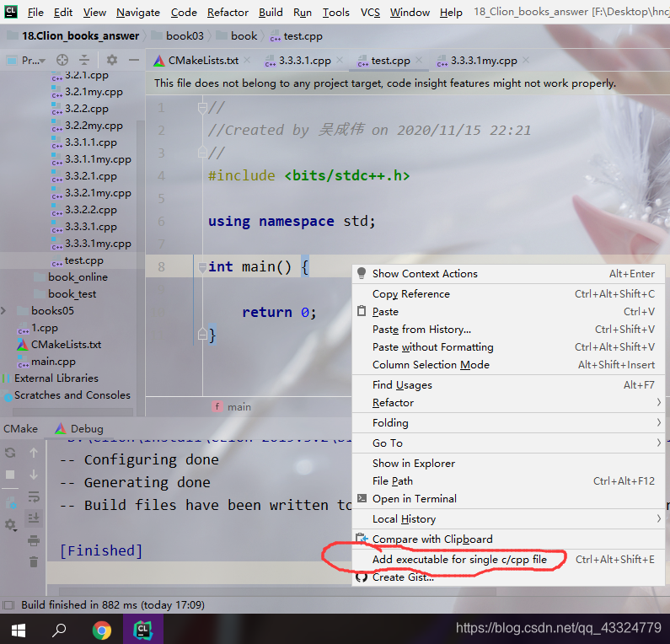Select 3.2.2my.cpp in project tree
Viewport: 670px width, 644px height.
(87, 126)
